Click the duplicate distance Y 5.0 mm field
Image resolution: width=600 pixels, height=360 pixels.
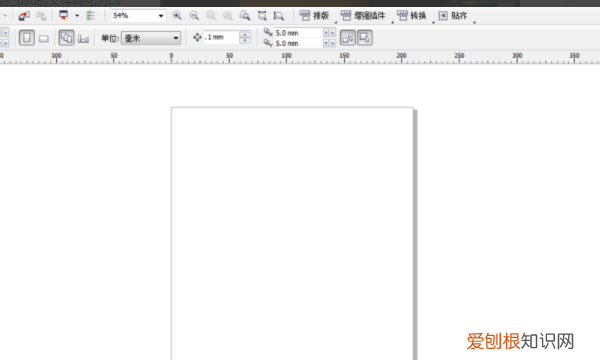coord(299,43)
